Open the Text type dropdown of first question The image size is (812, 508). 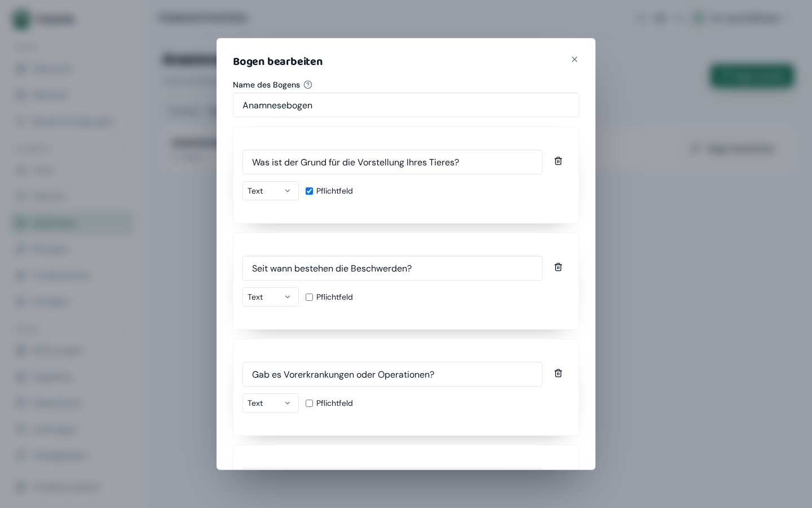point(271,191)
